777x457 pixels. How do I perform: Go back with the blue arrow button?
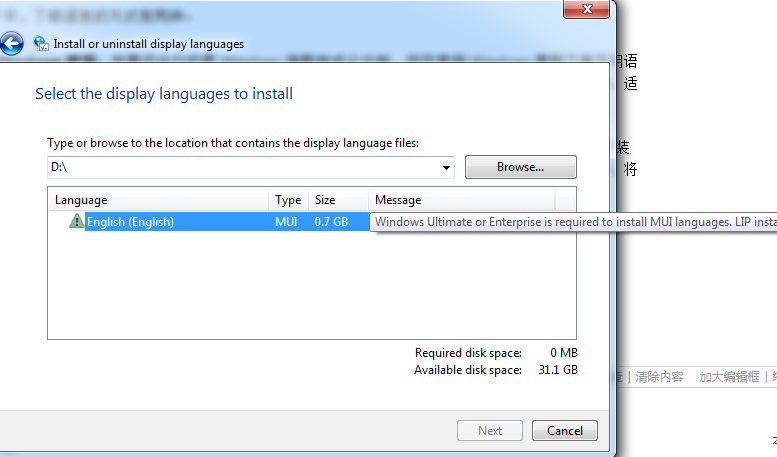(x=11, y=44)
